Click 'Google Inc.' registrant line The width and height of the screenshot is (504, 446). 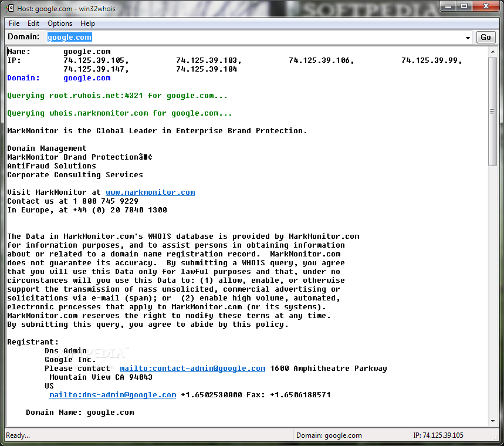(70, 360)
